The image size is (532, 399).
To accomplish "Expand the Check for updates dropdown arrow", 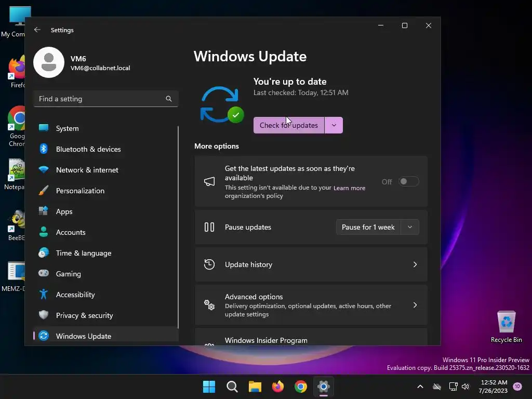I will [x=334, y=125].
